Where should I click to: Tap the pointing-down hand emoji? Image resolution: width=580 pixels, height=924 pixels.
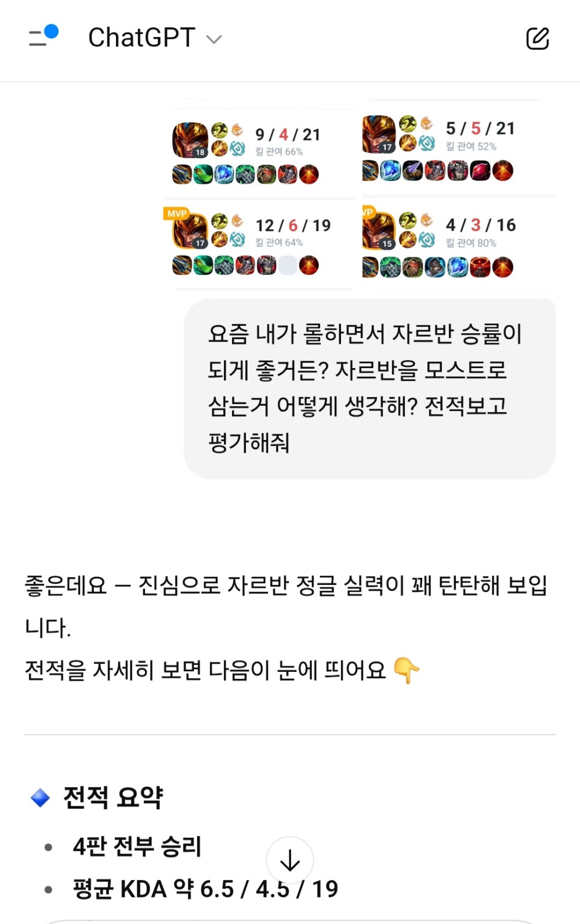click(406, 670)
